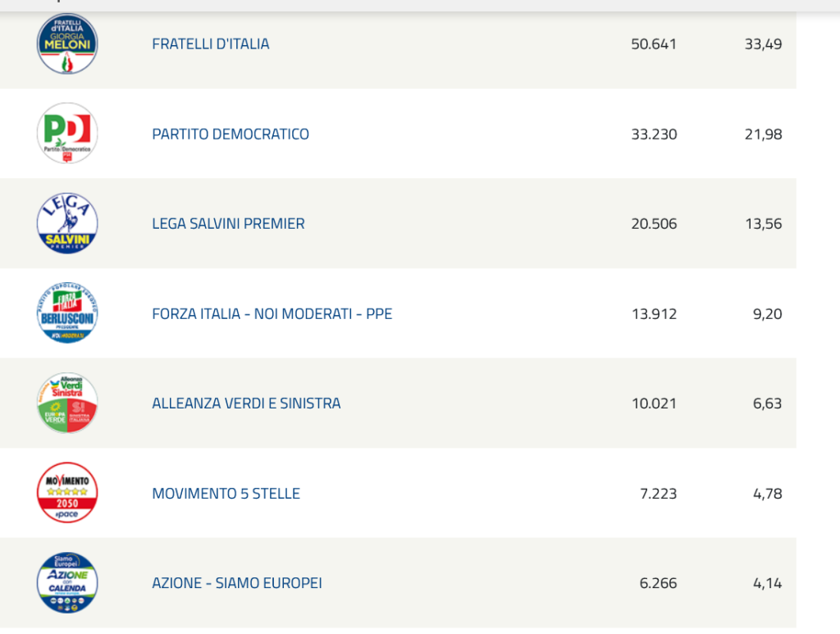Click the 50.641 vote count
Image resolution: width=840 pixels, height=634 pixels.
654,43
